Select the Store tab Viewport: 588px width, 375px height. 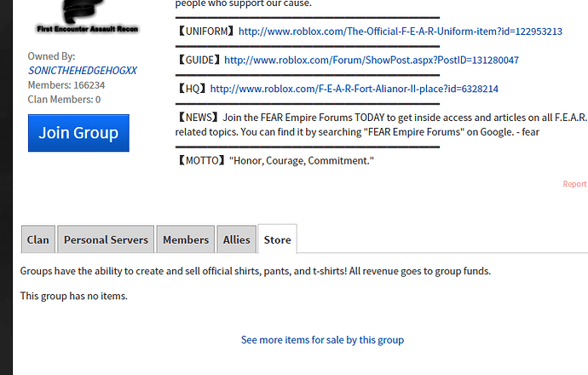point(278,239)
